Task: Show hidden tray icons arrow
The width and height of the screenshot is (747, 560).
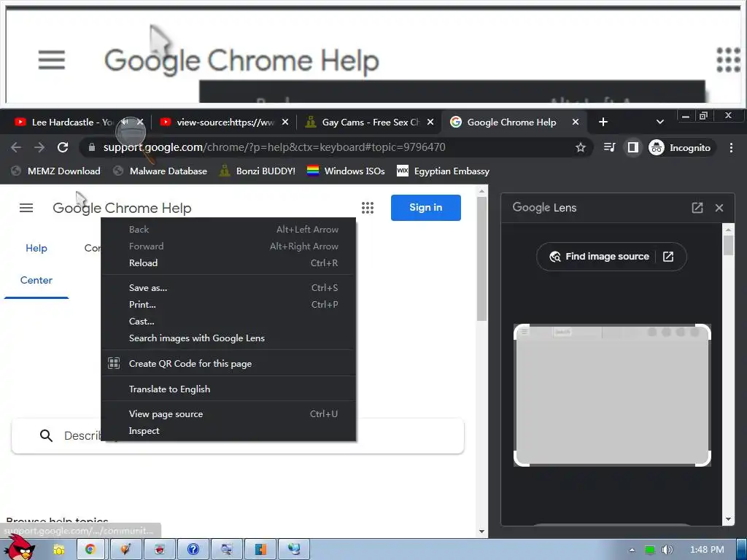Action: coord(632,550)
